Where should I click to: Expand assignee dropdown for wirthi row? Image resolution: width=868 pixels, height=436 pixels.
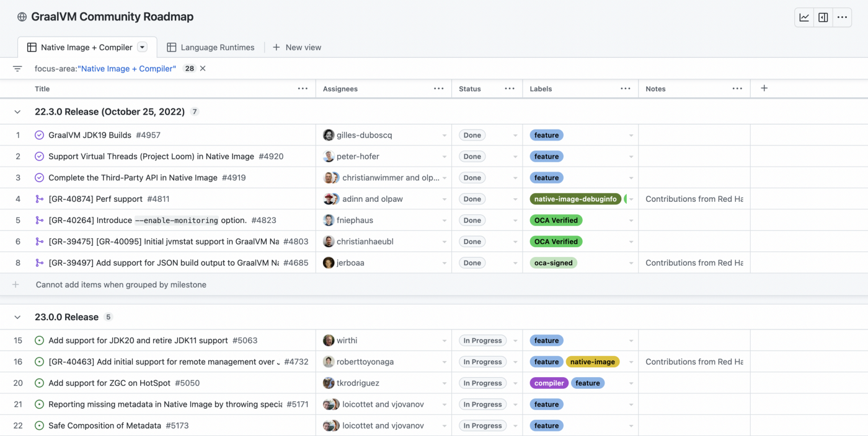pos(444,341)
